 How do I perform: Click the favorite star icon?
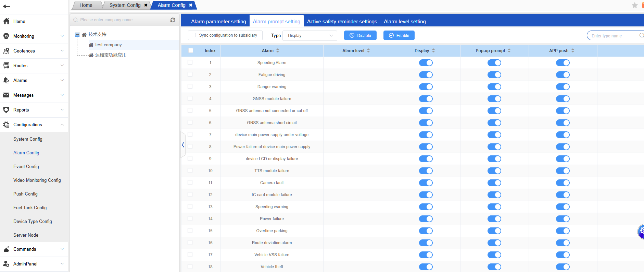[634, 5]
